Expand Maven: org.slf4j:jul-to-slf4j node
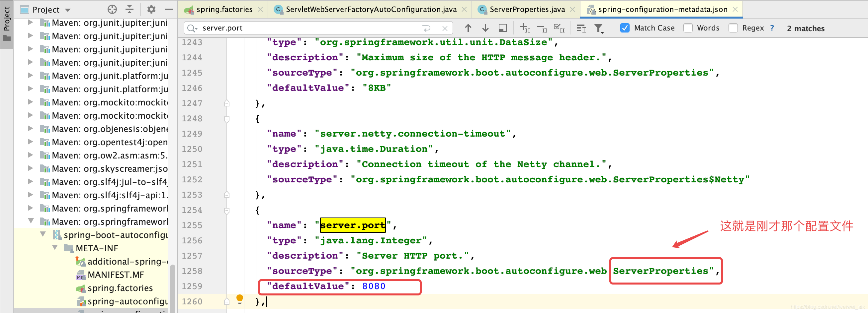The image size is (868, 313). point(30,181)
